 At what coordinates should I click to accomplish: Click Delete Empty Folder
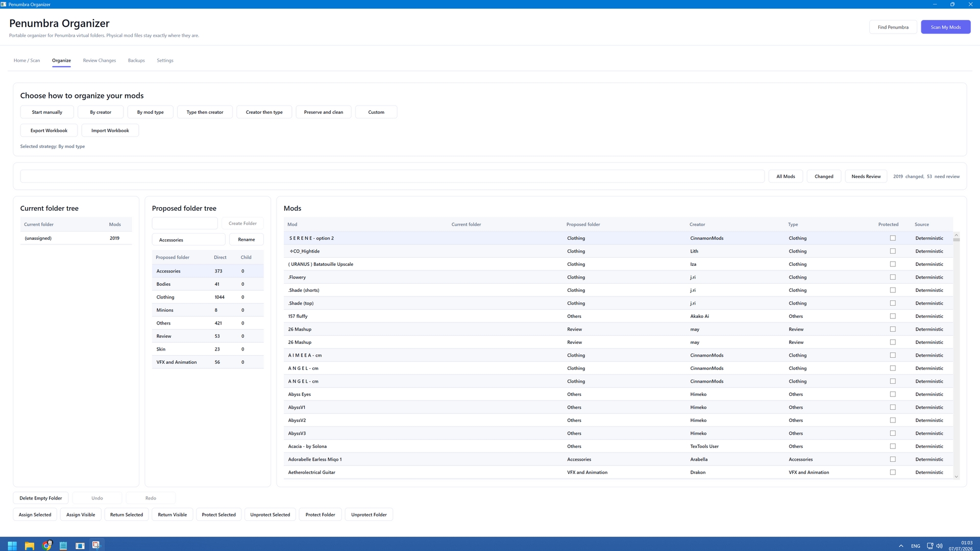click(x=41, y=498)
